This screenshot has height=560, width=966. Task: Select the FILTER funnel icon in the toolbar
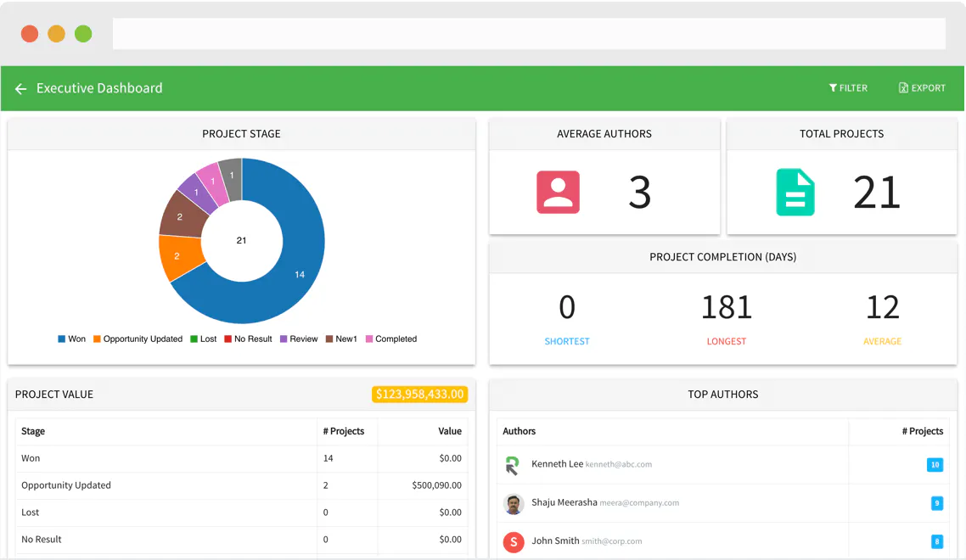834,87
